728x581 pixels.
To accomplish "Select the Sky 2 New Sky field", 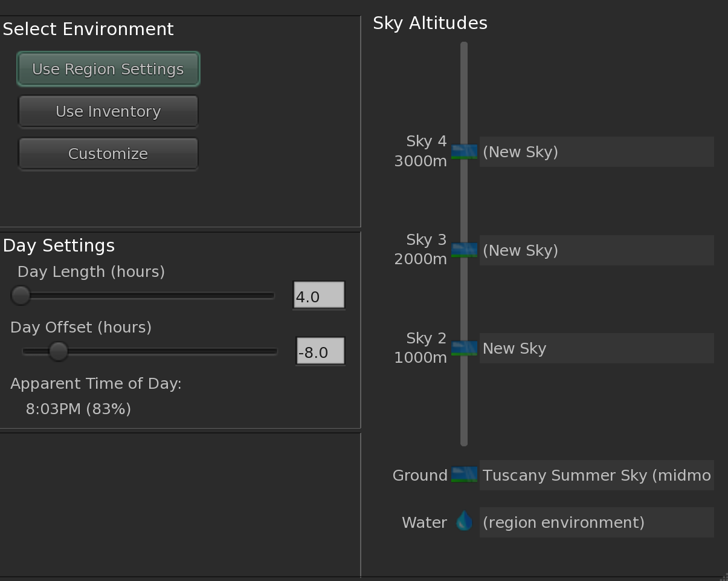I will pyautogui.click(x=596, y=349).
